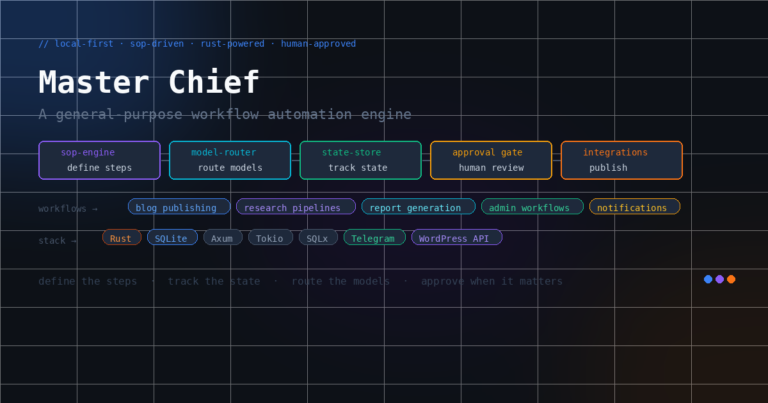Image resolution: width=768 pixels, height=403 pixels.
Task: Click the orange dot
Action: (731, 279)
